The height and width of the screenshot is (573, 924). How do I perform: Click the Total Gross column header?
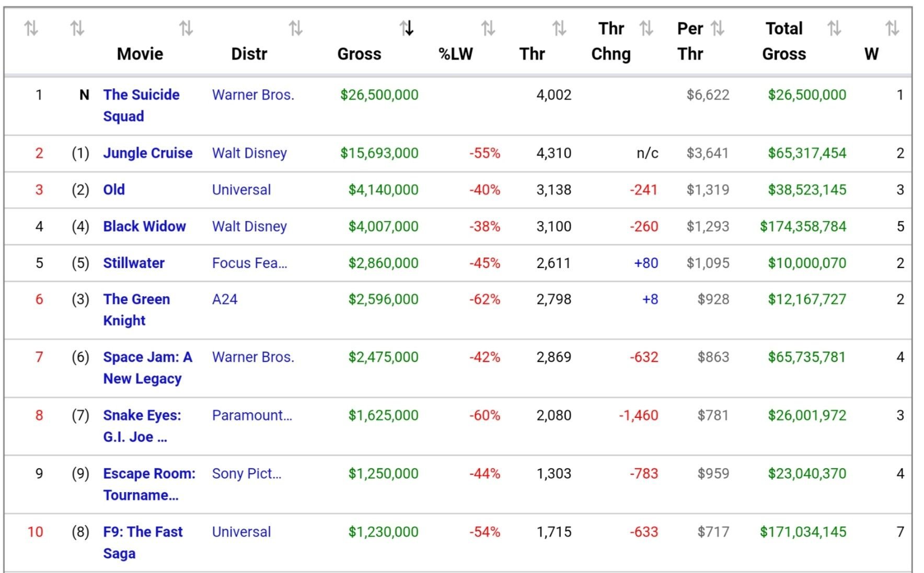click(784, 41)
